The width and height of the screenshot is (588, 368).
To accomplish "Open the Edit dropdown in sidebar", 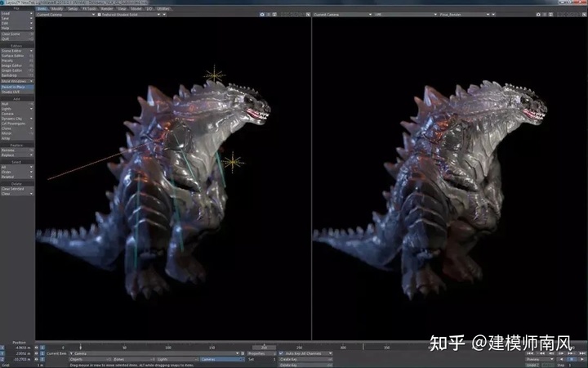I will (17, 23).
